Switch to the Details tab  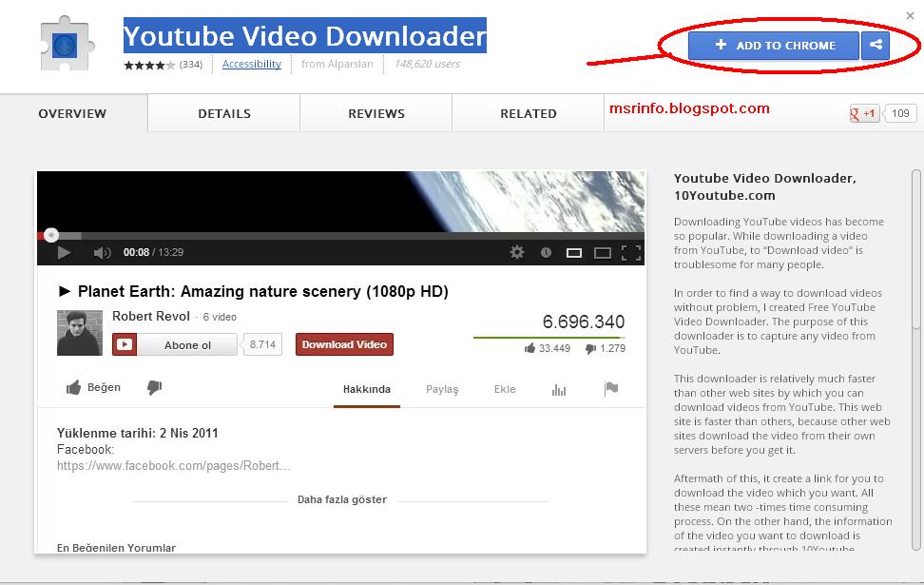pos(224,113)
